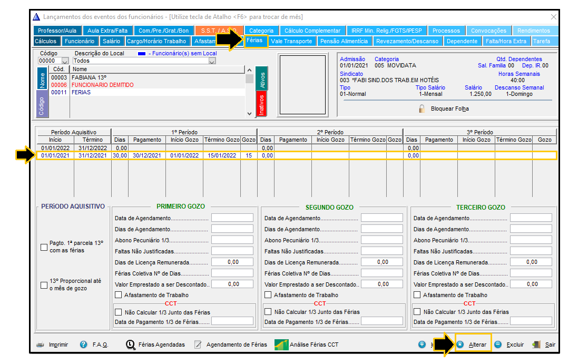Switch to the Aula Extra/Falta tab

107,31
